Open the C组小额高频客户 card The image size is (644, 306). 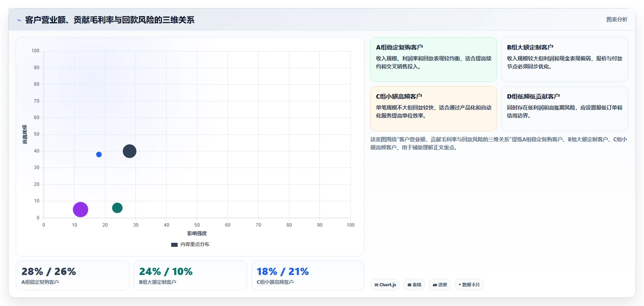tap(434, 109)
